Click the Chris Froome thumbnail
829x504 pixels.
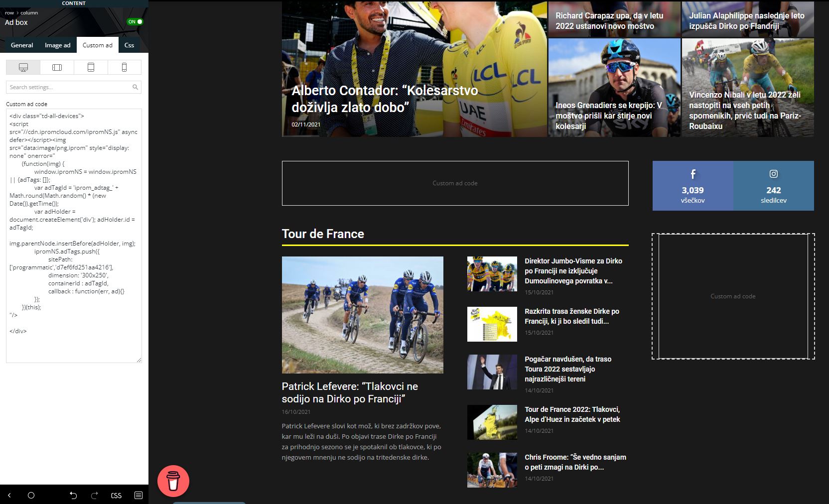pos(492,470)
